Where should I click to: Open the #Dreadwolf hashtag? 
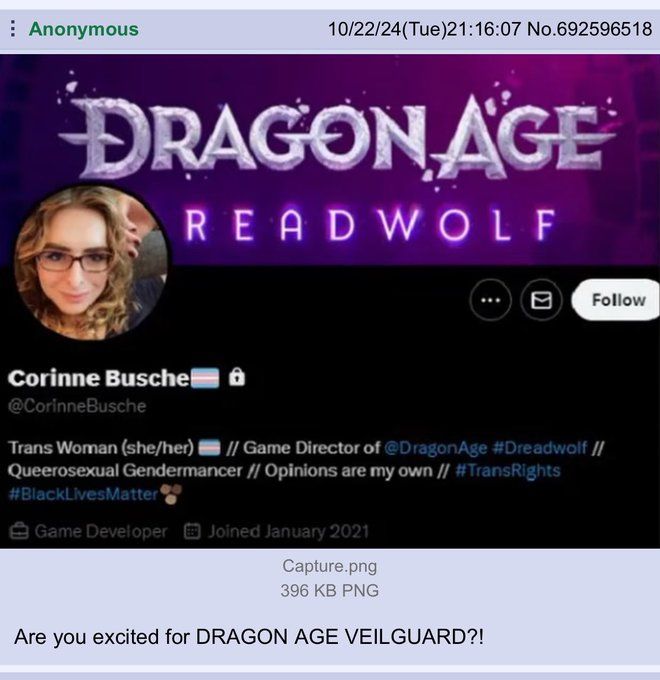[540, 448]
